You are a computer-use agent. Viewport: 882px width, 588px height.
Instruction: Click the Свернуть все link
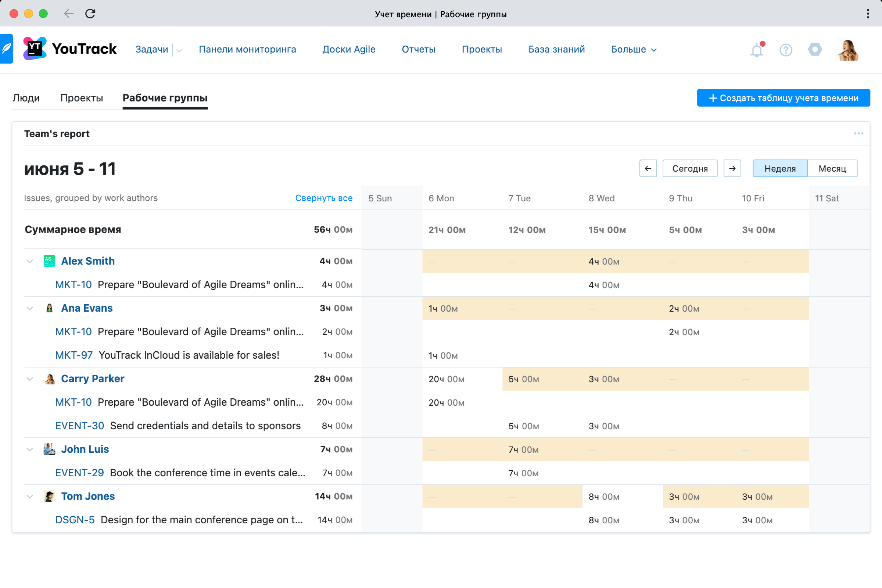point(324,198)
